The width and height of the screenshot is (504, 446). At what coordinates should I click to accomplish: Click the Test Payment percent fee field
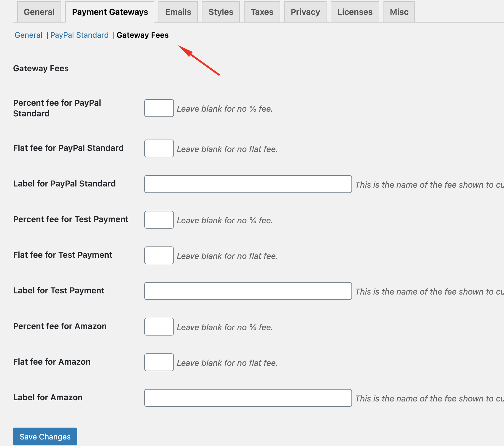(x=159, y=220)
